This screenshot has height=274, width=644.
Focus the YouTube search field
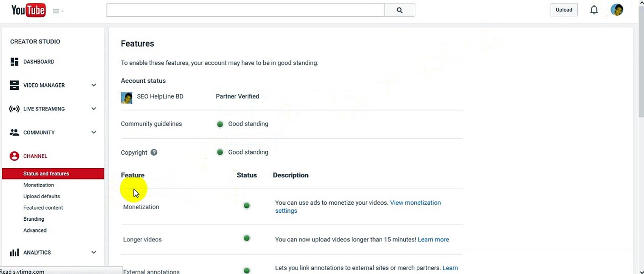[246, 10]
